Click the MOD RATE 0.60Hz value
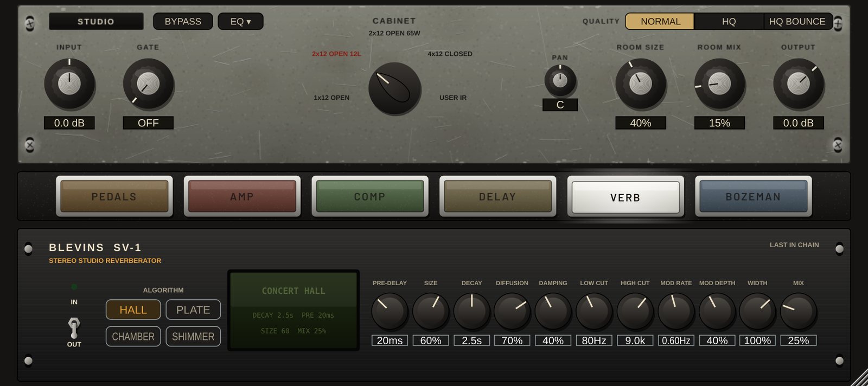This screenshot has width=868, height=386. (676, 340)
